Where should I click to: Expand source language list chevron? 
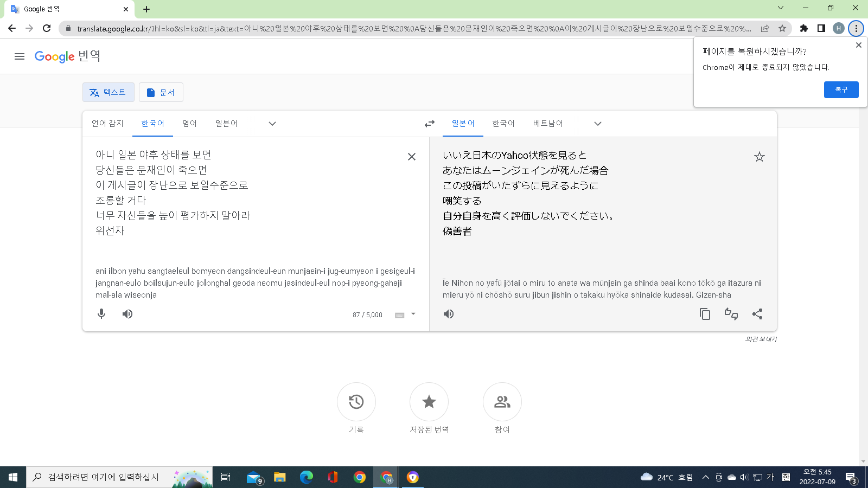pos(272,124)
